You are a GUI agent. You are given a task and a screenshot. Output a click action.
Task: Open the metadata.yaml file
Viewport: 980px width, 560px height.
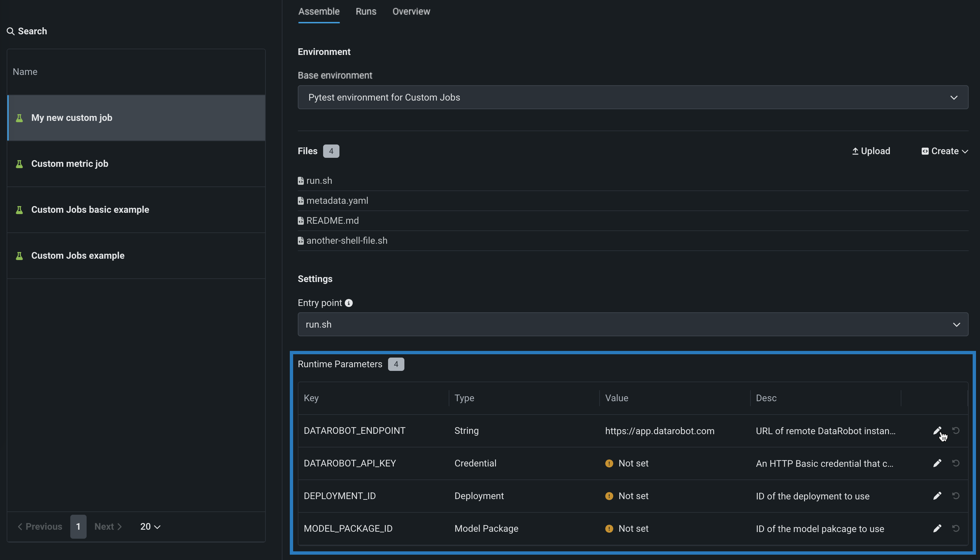point(337,201)
